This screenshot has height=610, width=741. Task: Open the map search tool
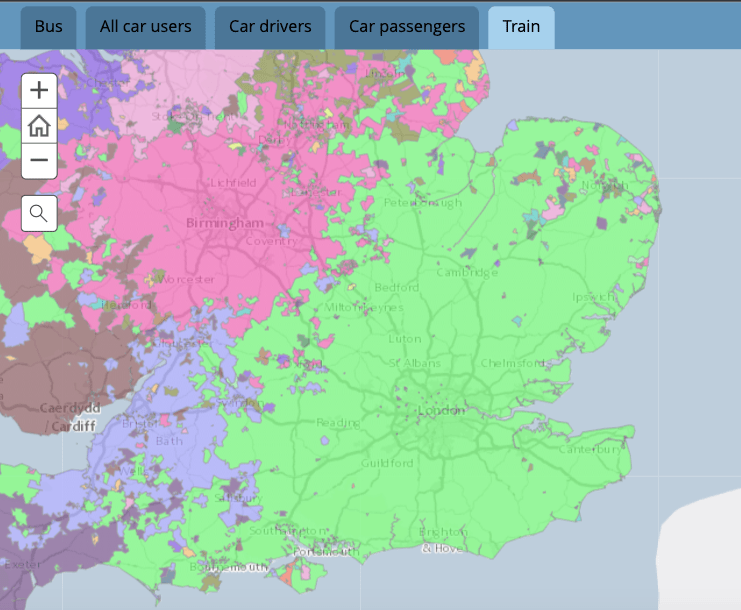[39, 213]
